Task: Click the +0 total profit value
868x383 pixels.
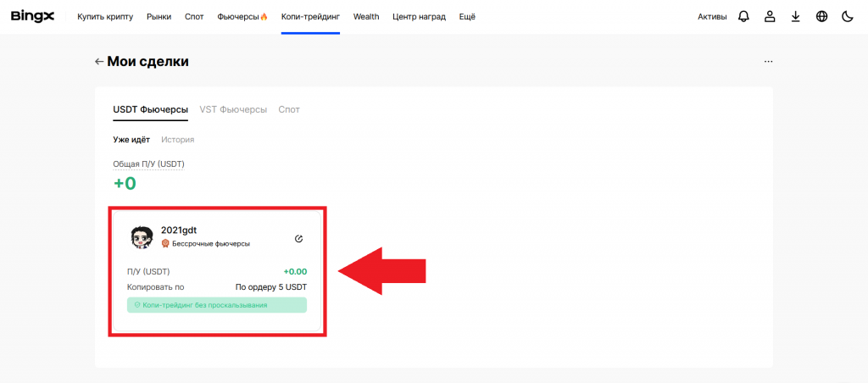Action: (125, 183)
